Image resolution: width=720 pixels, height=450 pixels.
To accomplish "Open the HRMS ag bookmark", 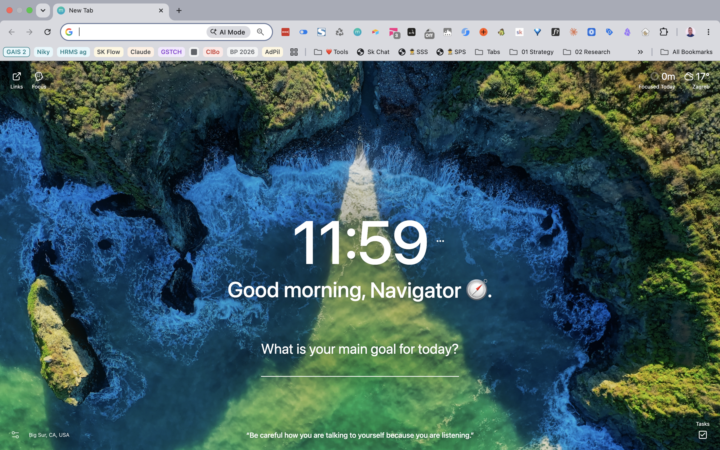I will point(73,52).
